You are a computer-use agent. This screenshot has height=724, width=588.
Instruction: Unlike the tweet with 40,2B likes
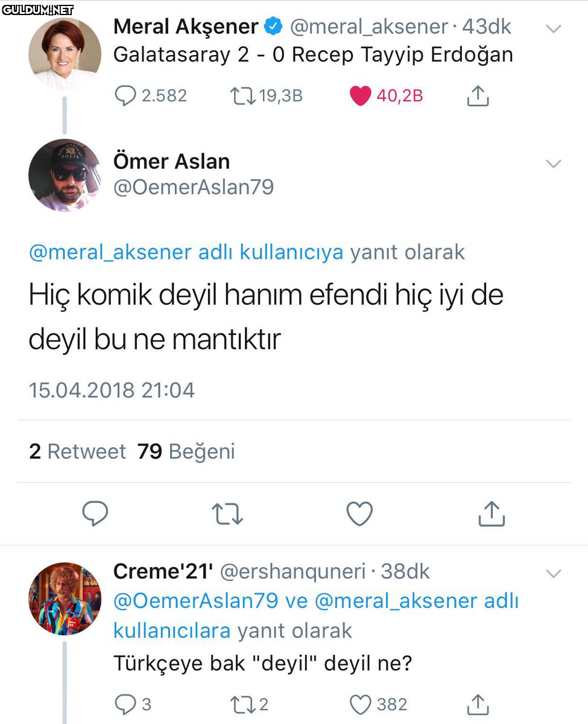[x=360, y=95]
